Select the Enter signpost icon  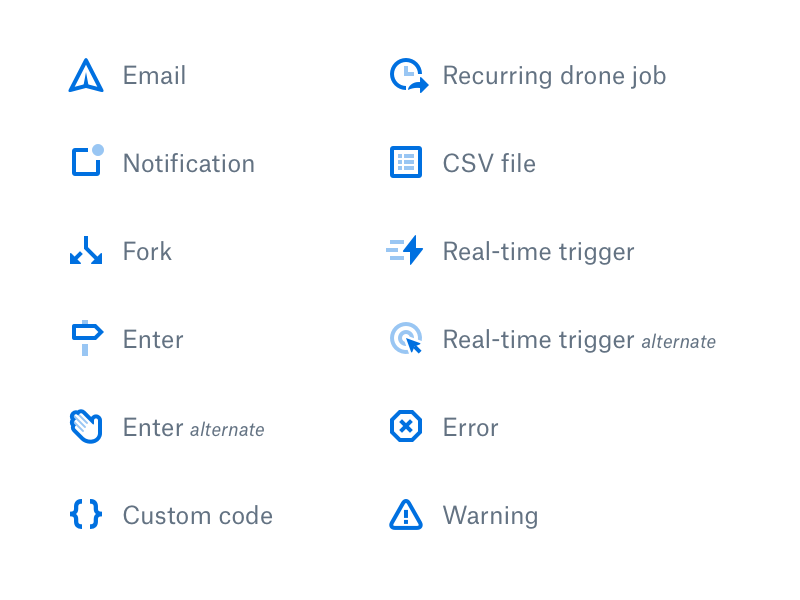point(87,339)
